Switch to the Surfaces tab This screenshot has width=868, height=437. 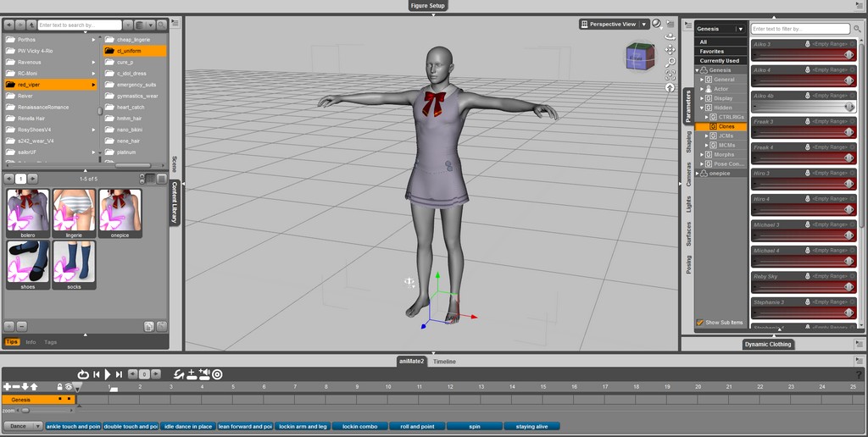(x=688, y=234)
